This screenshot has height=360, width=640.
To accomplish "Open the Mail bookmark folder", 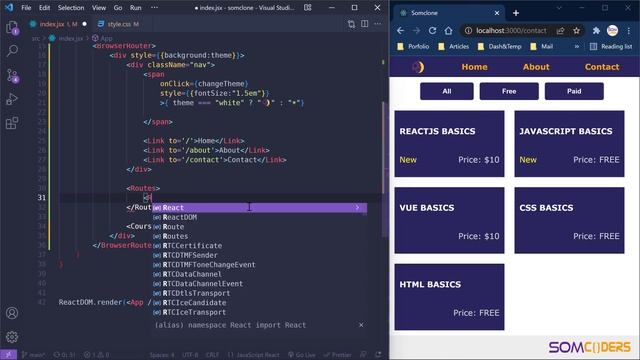I will tap(541, 47).
